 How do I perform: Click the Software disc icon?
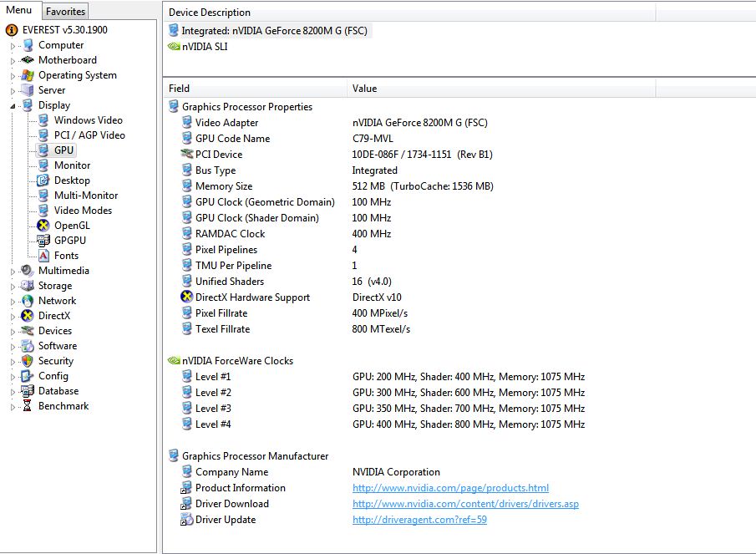point(28,346)
